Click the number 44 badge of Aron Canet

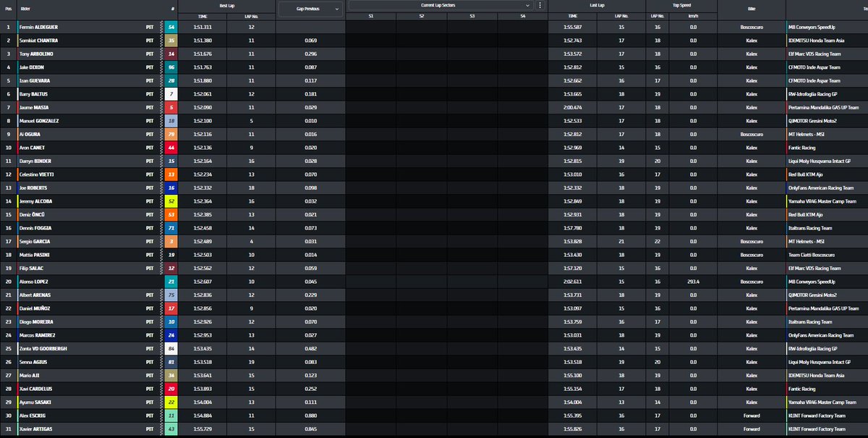[x=171, y=148]
